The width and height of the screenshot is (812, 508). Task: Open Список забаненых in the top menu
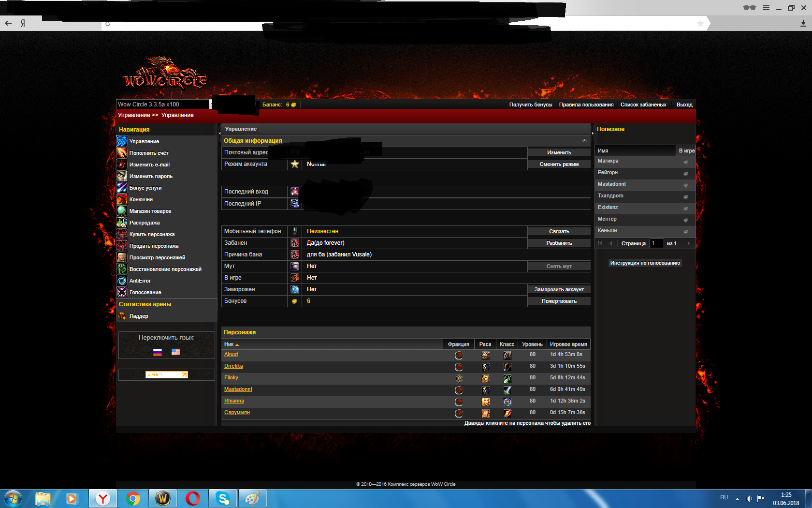click(x=643, y=105)
